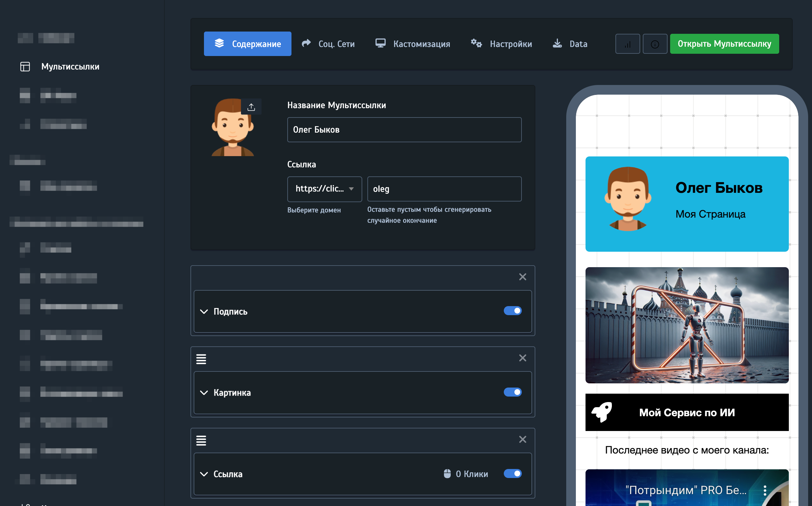Open the statistics bar chart icon
Viewport: 812px width, 506px height.
click(x=627, y=44)
